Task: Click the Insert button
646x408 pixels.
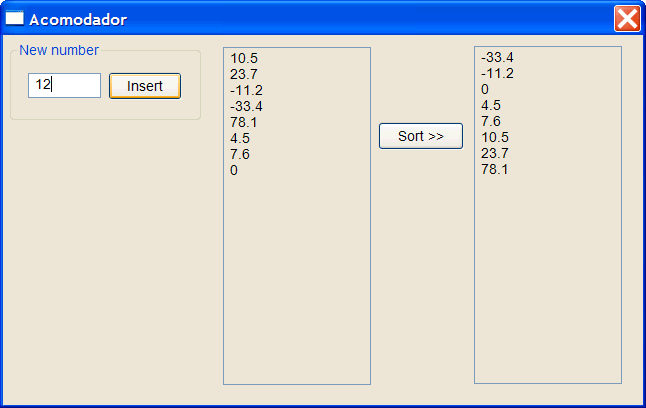Action: pos(145,86)
